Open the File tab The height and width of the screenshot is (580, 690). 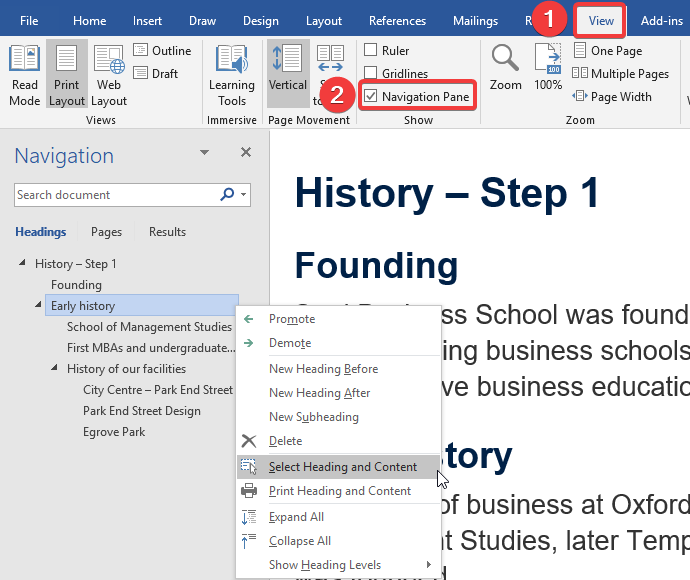pos(29,21)
